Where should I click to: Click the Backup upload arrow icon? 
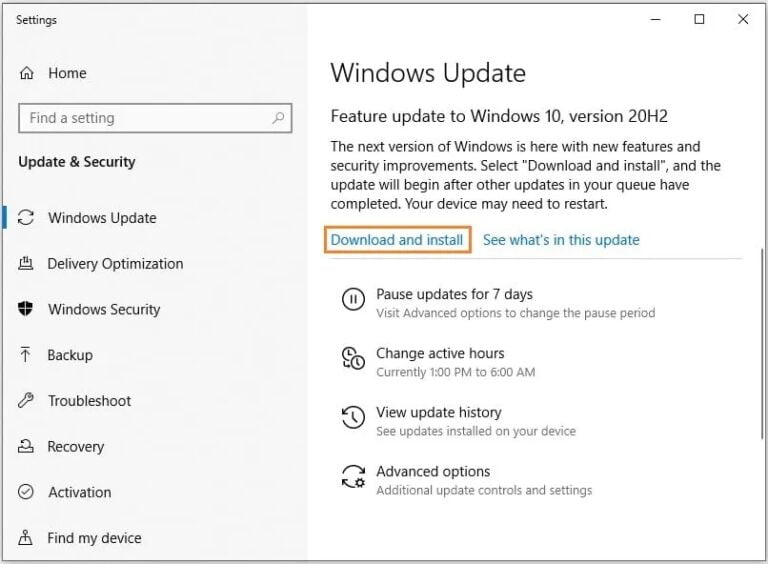click(x=27, y=355)
